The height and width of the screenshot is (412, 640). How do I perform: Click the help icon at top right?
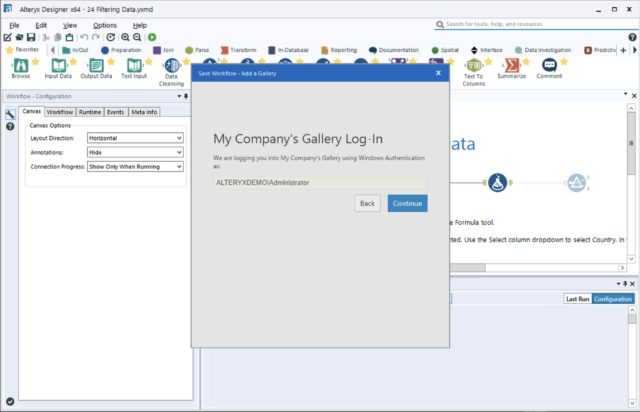point(632,37)
